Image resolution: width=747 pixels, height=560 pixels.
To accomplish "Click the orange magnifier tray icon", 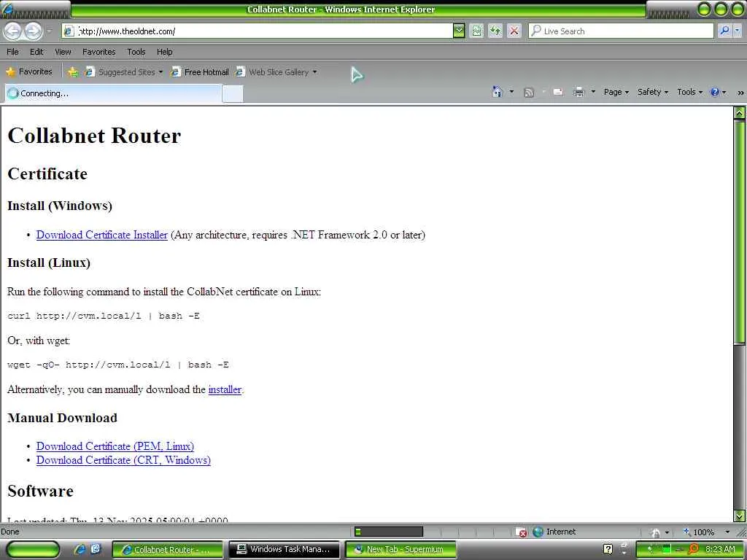I will [693, 549].
